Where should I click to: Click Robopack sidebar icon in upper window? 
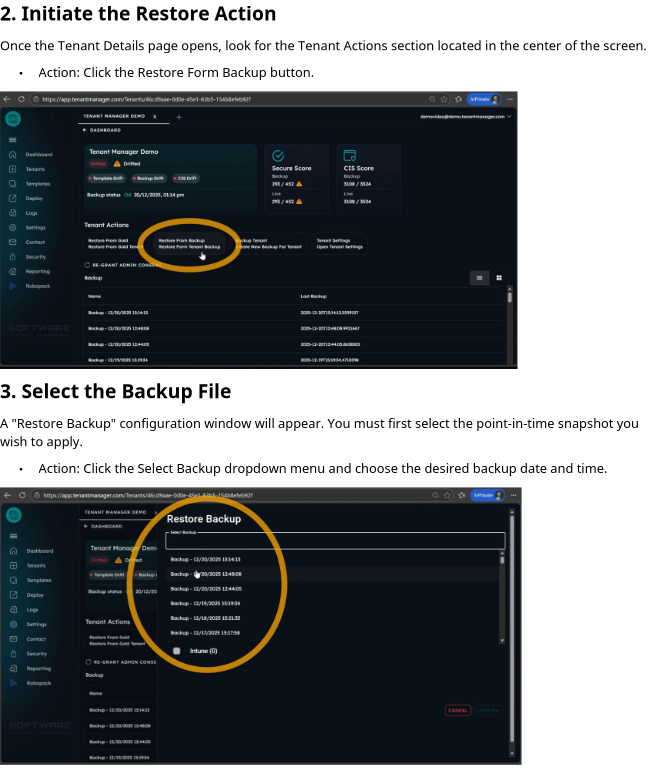pos(13,286)
